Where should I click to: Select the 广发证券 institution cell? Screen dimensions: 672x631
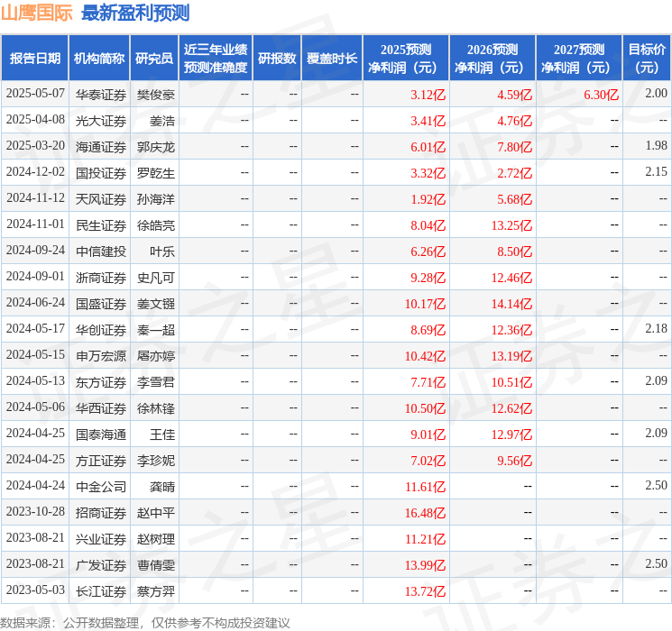pos(101,565)
